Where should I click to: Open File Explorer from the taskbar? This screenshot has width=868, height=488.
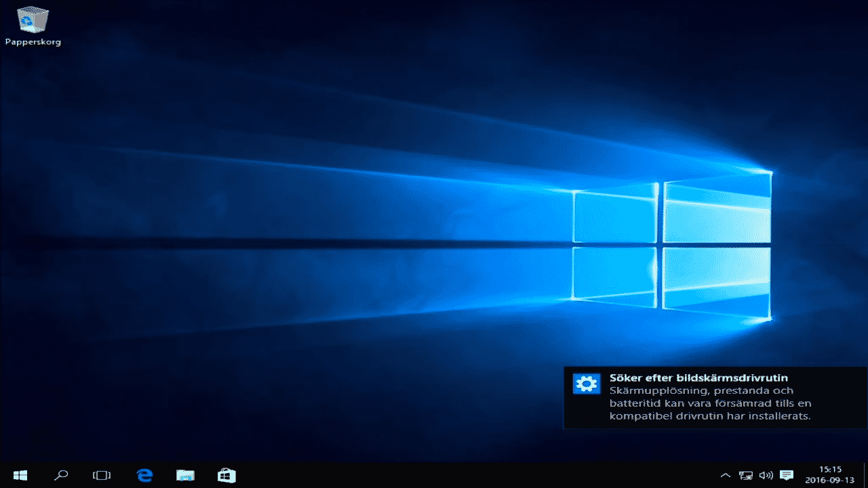185,475
